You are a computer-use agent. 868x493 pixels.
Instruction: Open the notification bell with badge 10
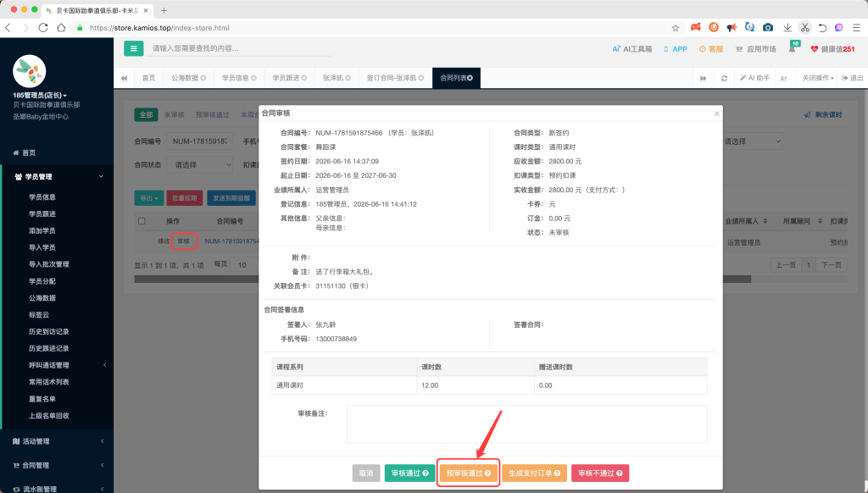pos(793,49)
